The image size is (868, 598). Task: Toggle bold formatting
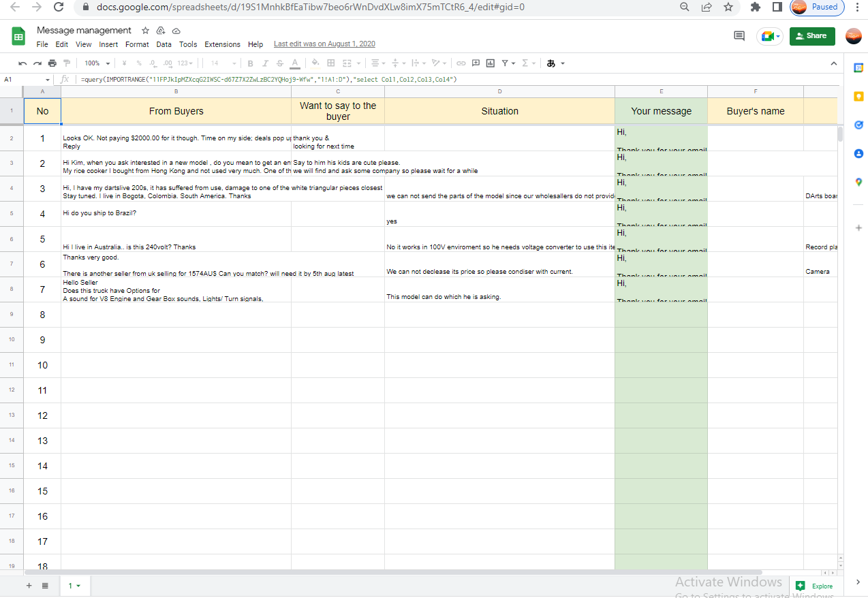click(250, 63)
